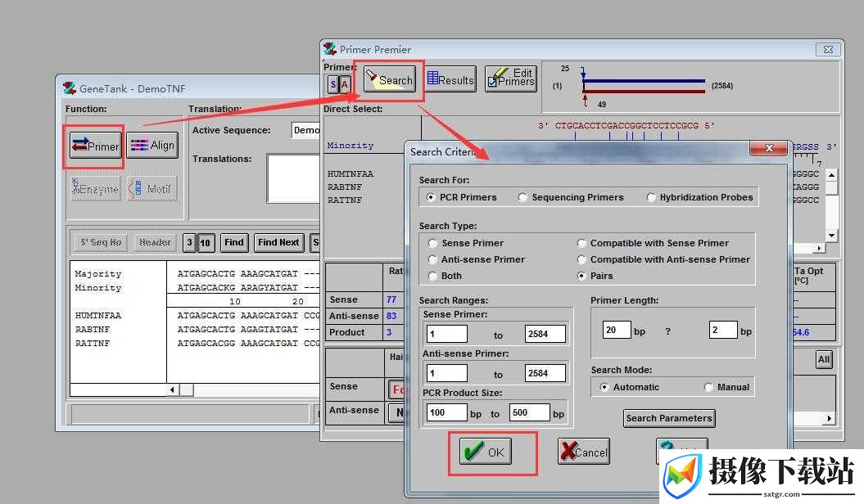
Task: Click Anti-sense Primer range start field
Action: tap(447, 373)
